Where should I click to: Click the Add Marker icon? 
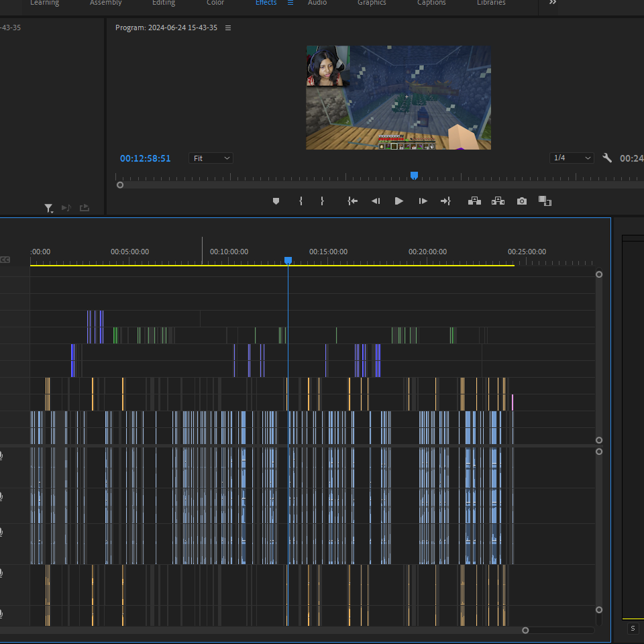coord(276,201)
